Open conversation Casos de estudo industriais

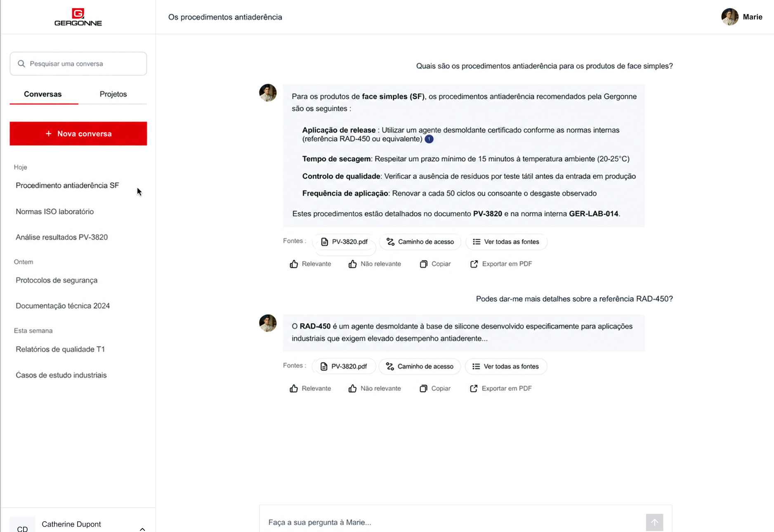[61, 375]
